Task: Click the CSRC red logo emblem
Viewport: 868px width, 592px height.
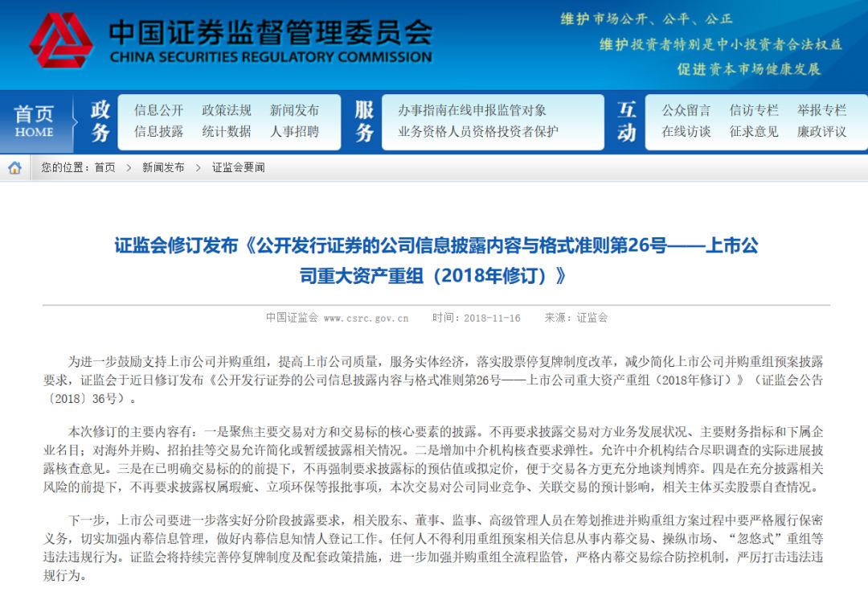Action: pos(61,40)
